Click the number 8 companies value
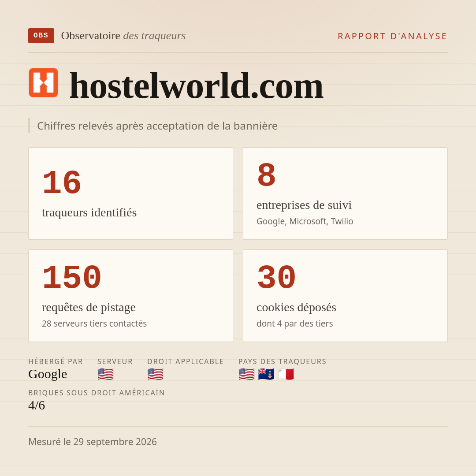The height and width of the screenshot is (476, 476). click(267, 175)
